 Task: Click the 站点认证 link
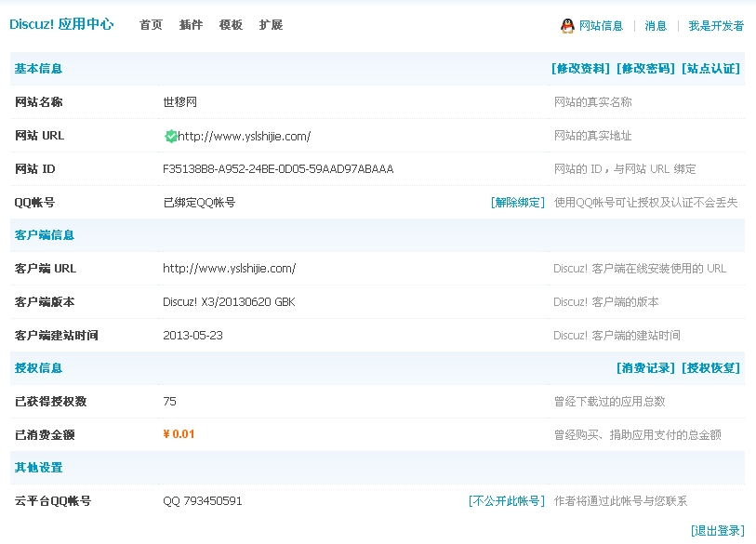click(x=710, y=69)
